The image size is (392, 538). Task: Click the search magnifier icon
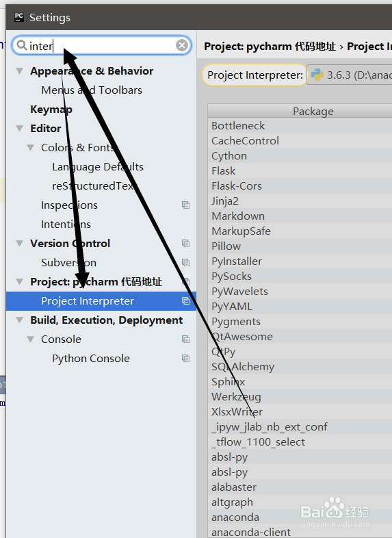coord(22,45)
